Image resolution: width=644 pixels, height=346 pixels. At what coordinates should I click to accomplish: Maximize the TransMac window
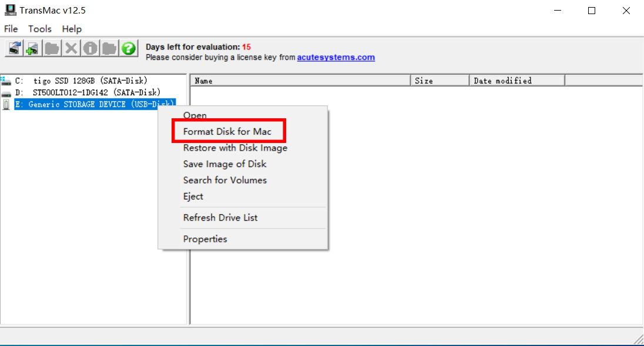(x=592, y=10)
